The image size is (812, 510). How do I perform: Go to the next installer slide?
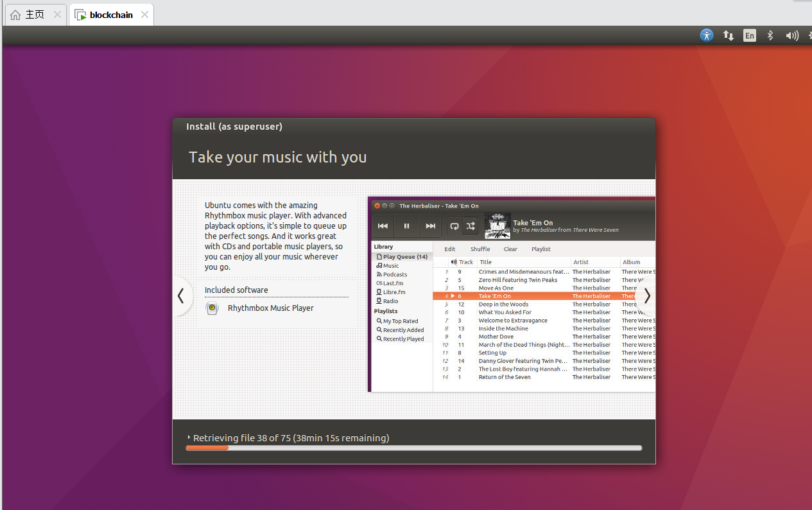click(647, 296)
